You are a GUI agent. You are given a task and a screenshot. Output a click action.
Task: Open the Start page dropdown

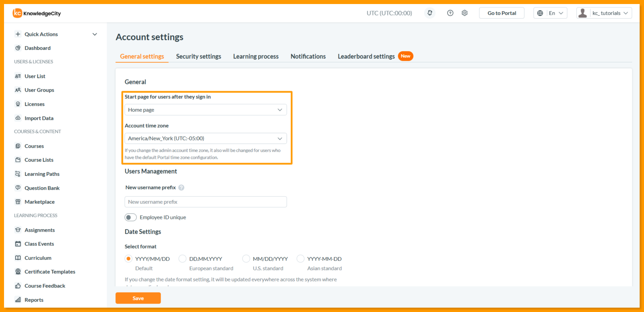206,110
